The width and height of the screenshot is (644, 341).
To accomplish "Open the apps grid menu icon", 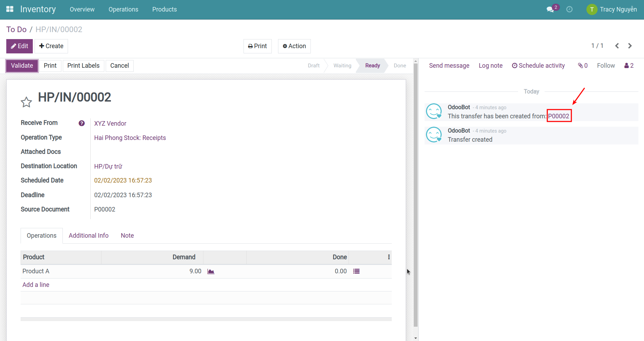I will click(x=10, y=9).
